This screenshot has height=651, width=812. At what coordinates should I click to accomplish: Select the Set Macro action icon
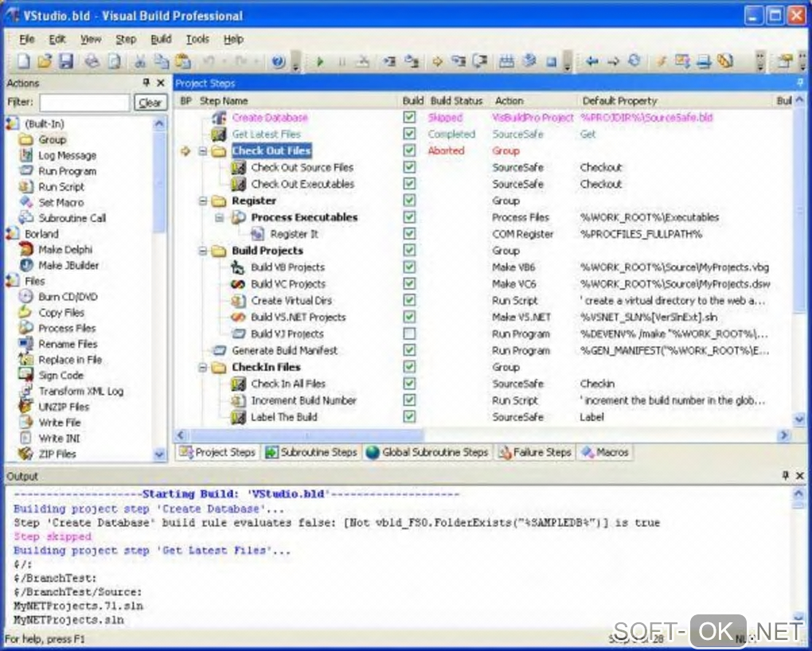point(25,202)
